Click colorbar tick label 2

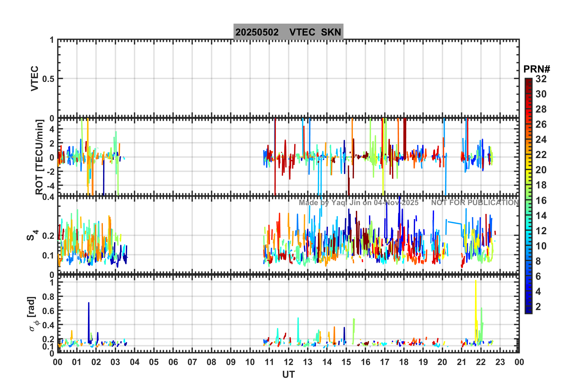[538, 307]
